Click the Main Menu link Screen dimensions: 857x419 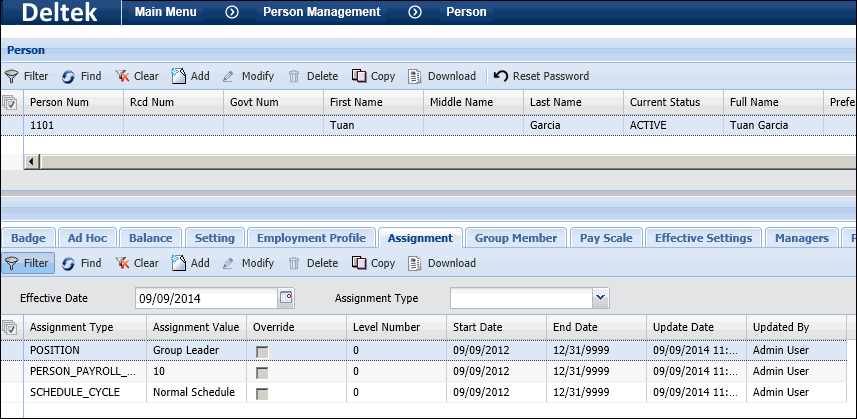166,13
